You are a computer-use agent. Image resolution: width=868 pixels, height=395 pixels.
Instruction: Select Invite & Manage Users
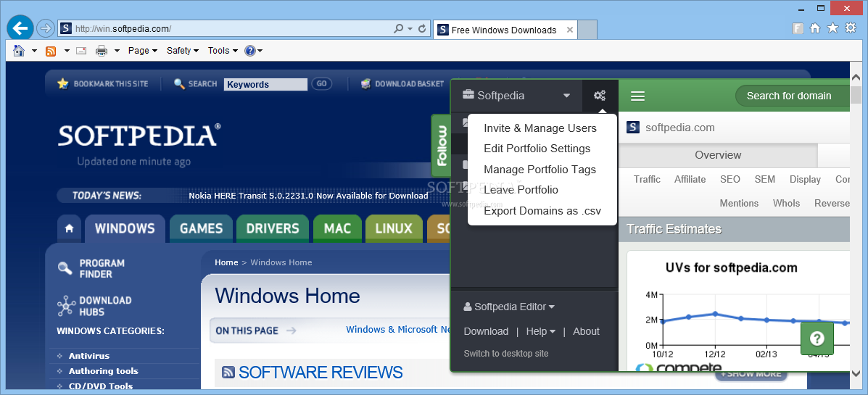coord(540,128)
